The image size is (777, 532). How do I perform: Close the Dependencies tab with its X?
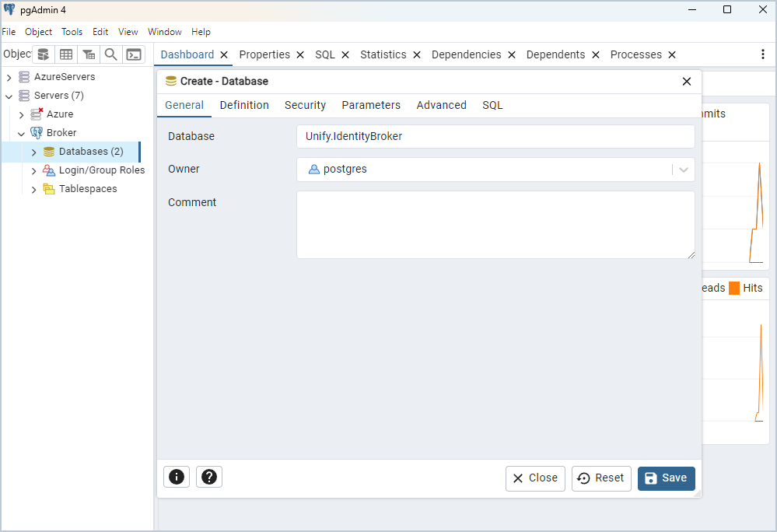click(512, 55)
